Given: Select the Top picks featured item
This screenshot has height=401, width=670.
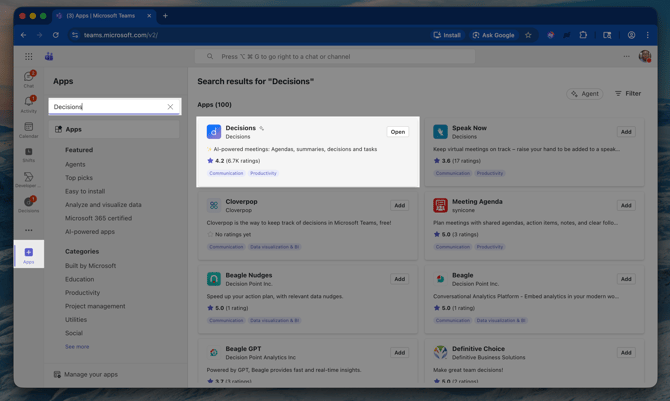Looking at the screenshot, I should tap(79, 178).
